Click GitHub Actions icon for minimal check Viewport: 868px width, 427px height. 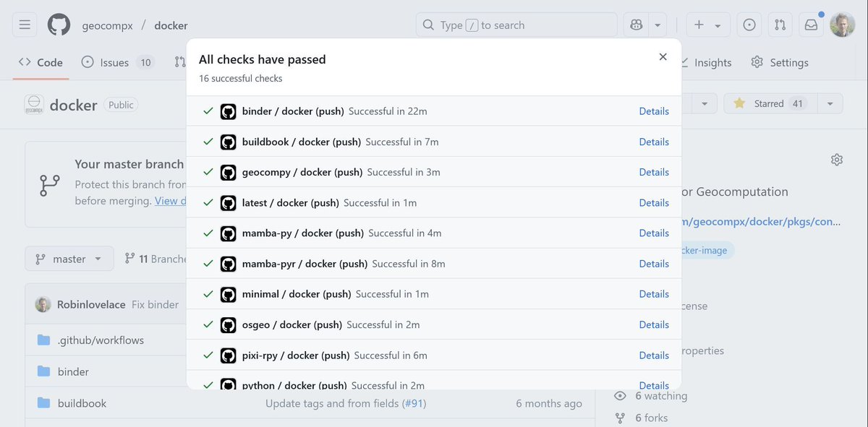tap(229, 295)
